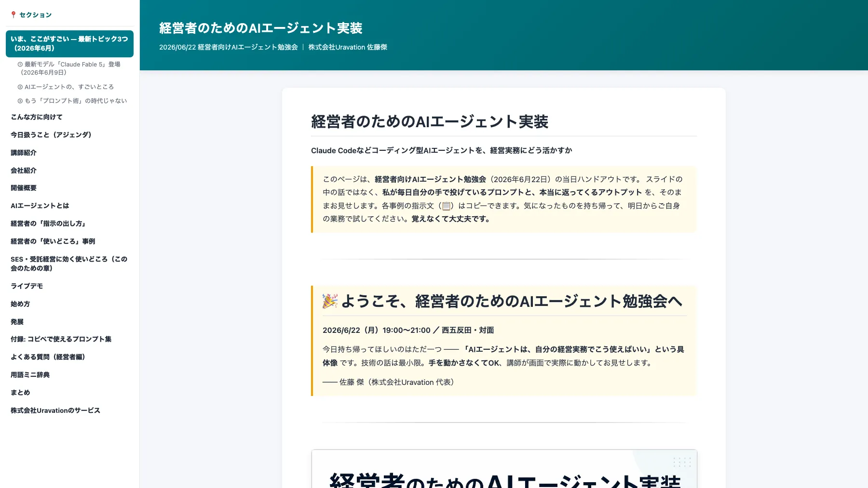The height and width of the screenshot is (488, 868).
Task: Click the date line 2026/6/22（月）19:00〜21:00
Action: (x=408, y=330)
